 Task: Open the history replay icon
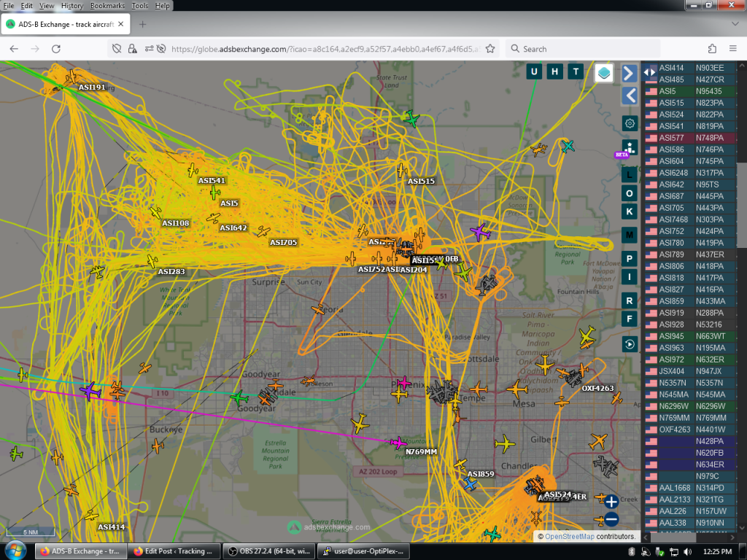630,344
